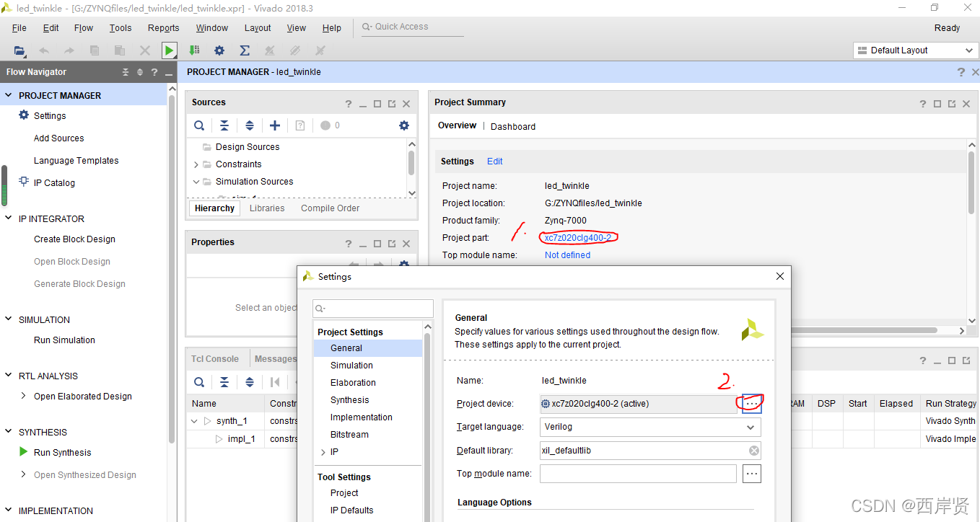This screenshot has height=522, width=980.
Task: Select Bitstream in Settings tree
Action: click(349, 435)
